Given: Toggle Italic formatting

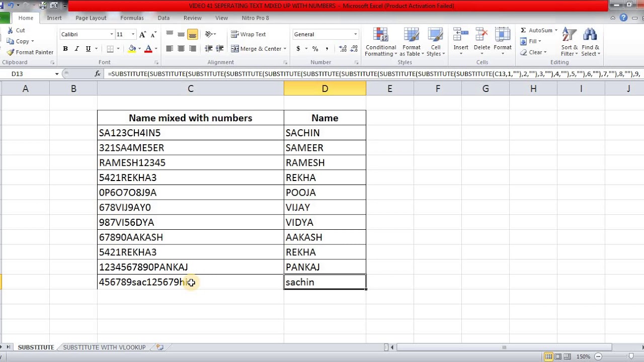Looking at the screenshot, I should (76, 49).
